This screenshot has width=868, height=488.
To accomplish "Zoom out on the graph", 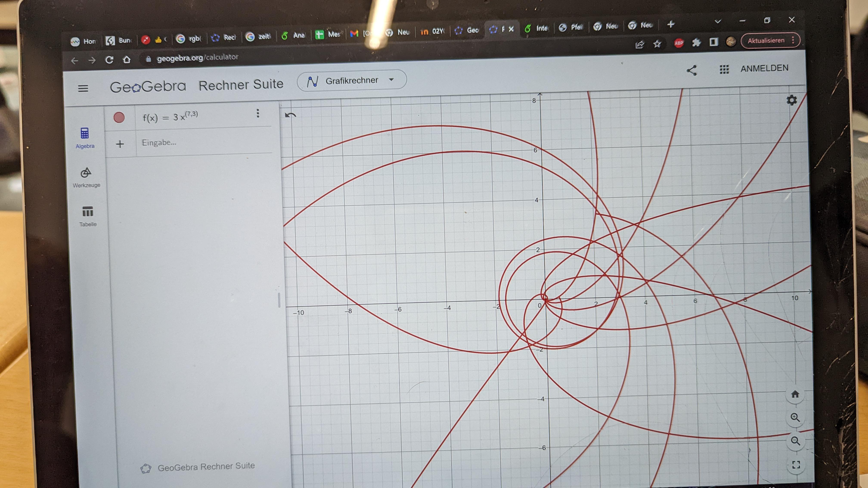I will (795, 441).
